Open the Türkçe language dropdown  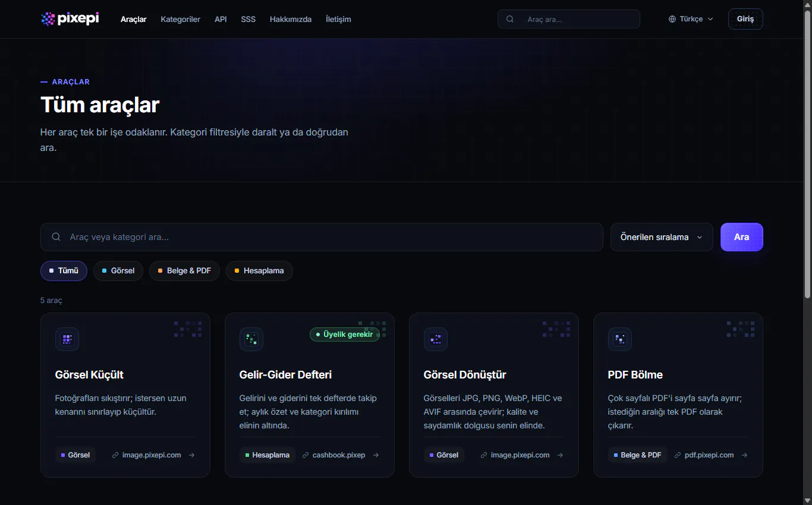click(x=691, y=19)
